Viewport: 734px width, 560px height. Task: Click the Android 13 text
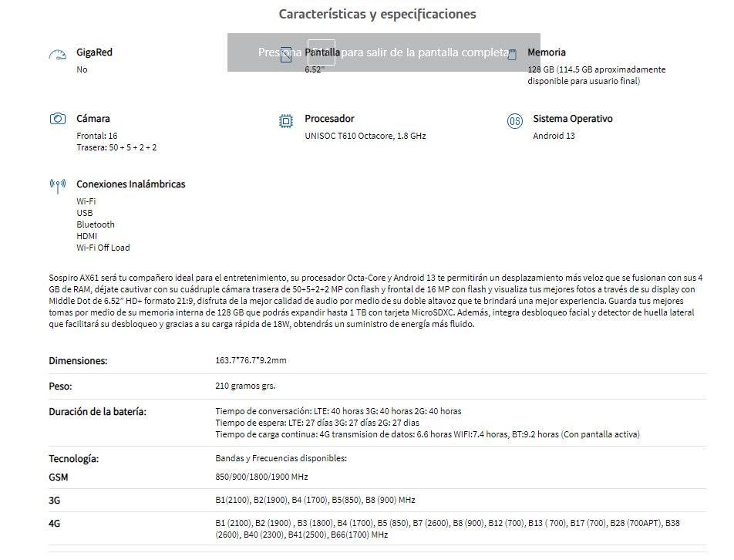pos(554,136)
